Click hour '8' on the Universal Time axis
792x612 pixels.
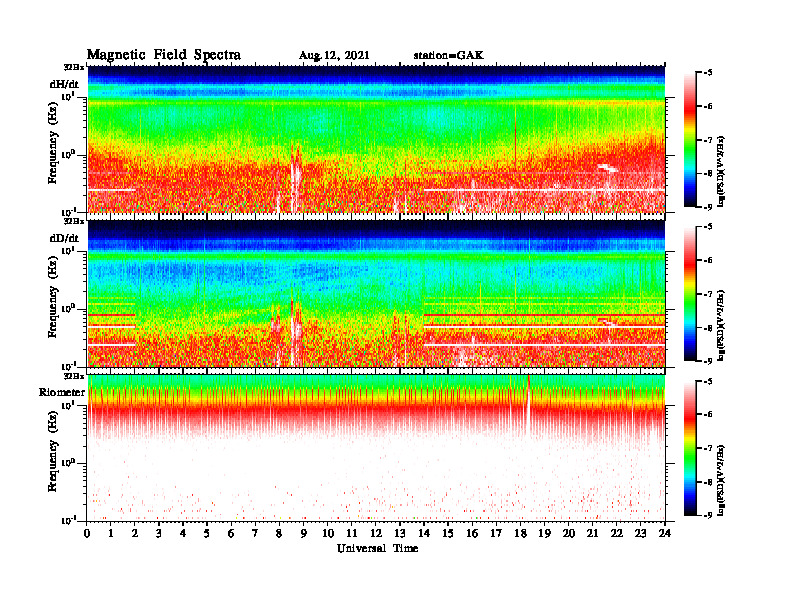[x=279, y=533]
